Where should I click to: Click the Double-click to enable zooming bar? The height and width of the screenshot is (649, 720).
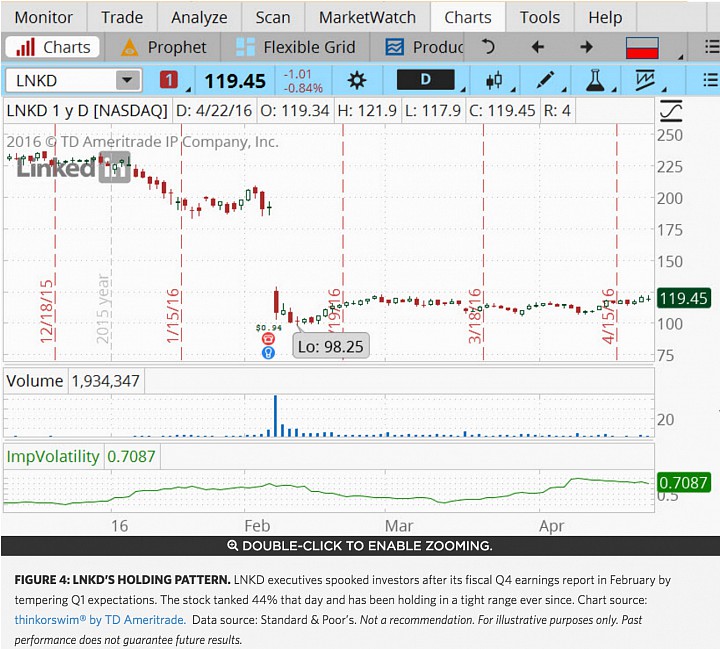point(360,546)
